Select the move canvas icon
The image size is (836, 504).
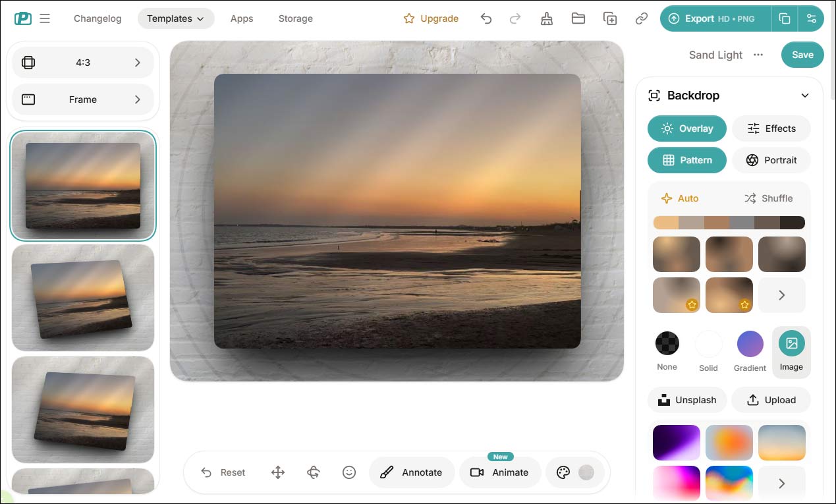277,472
